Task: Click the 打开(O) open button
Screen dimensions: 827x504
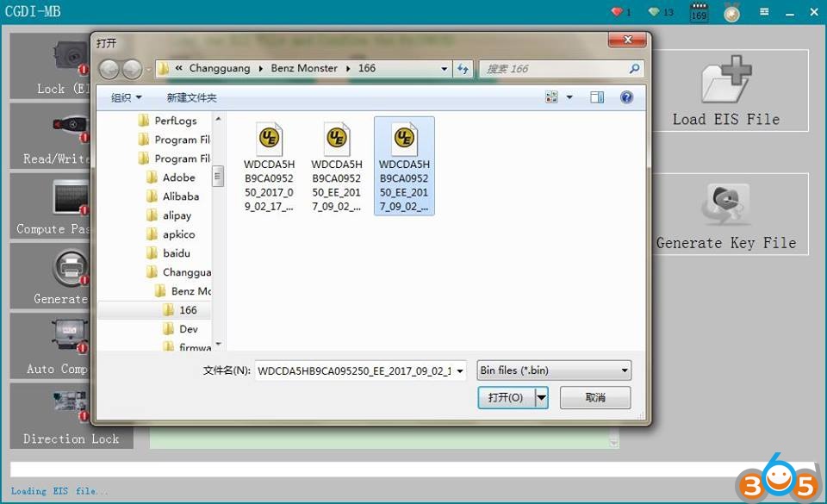Action: click(x=506, y=397)
